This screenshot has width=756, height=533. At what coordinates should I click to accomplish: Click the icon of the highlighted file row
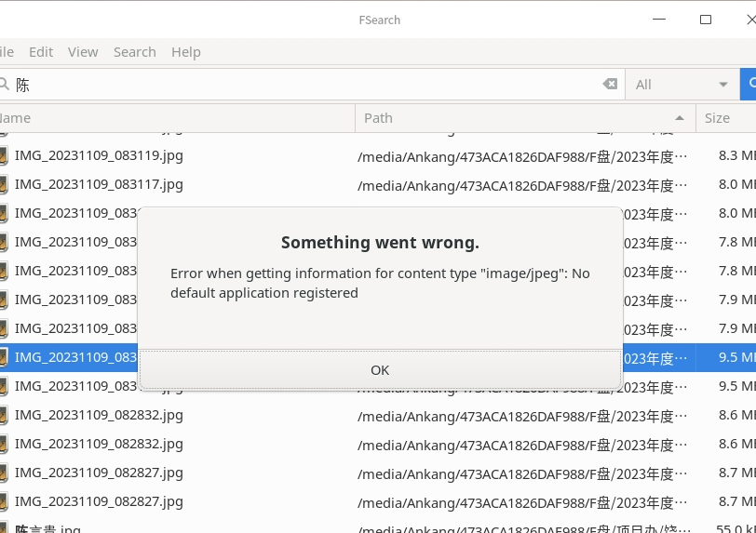point(4,357)
